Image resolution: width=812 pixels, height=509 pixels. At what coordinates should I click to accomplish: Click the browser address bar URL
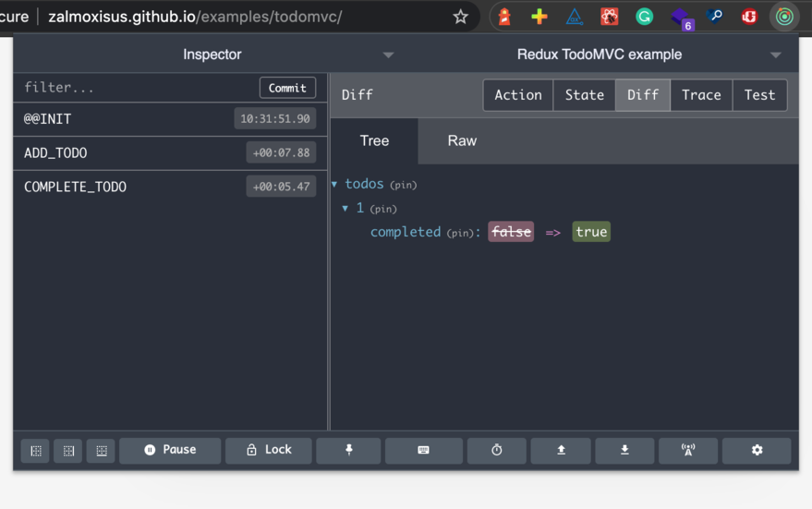tap(195, 17)
